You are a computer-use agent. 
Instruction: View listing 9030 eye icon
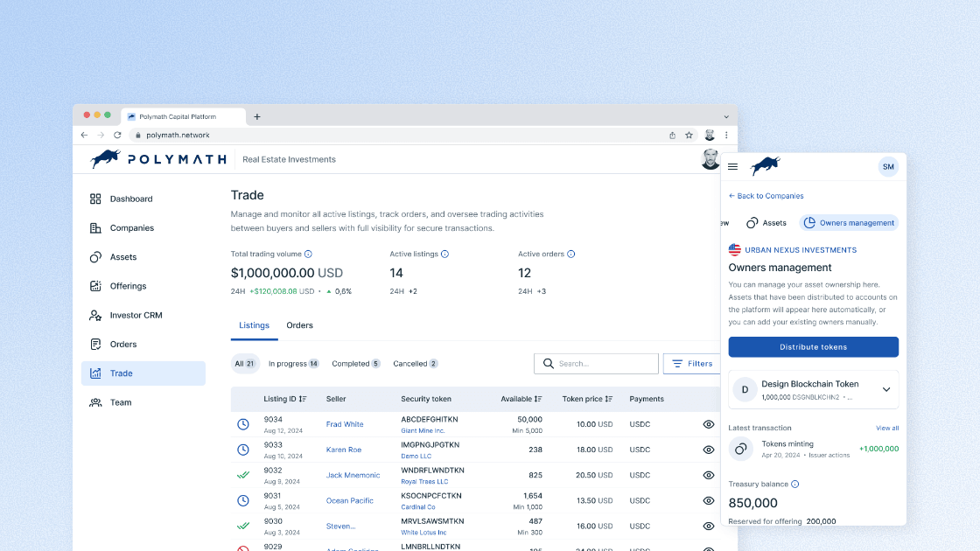[708, 526]
